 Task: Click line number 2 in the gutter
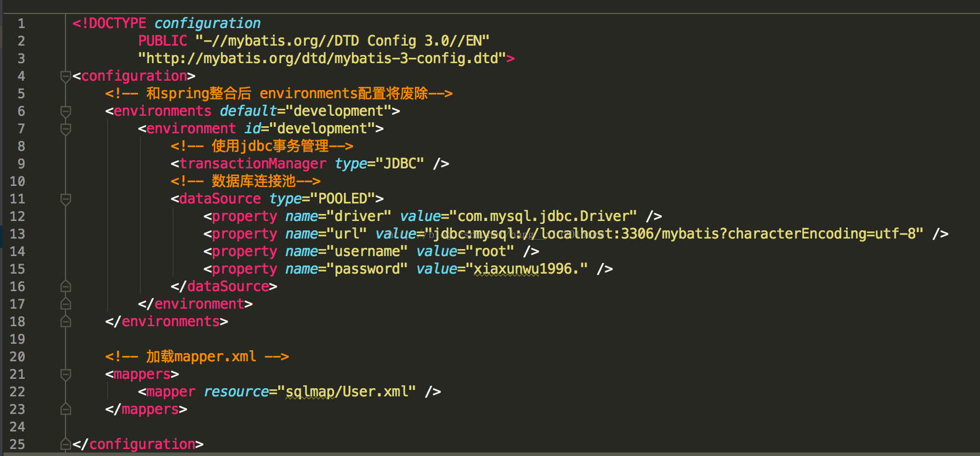[21, 41]
